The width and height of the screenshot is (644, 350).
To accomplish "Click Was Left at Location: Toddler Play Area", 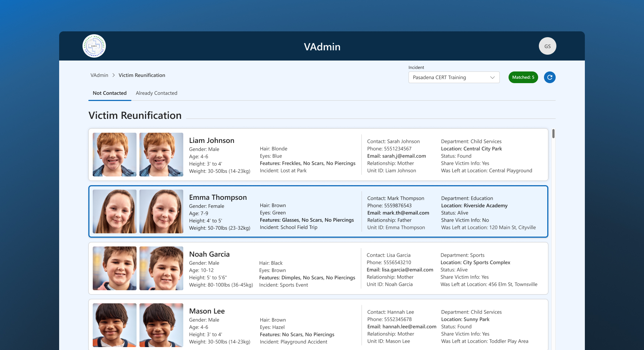I will pos(484,341).
